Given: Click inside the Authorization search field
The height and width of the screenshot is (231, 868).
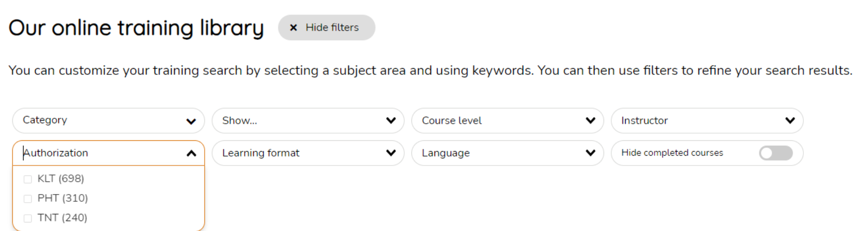Looking at the screenshot, I should coord(99,153).
